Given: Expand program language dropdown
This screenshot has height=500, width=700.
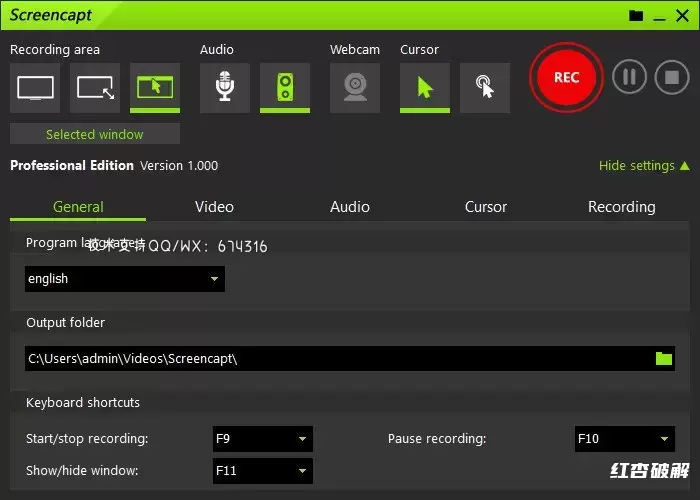Looking at the screenshot, I should click(125, 279).
